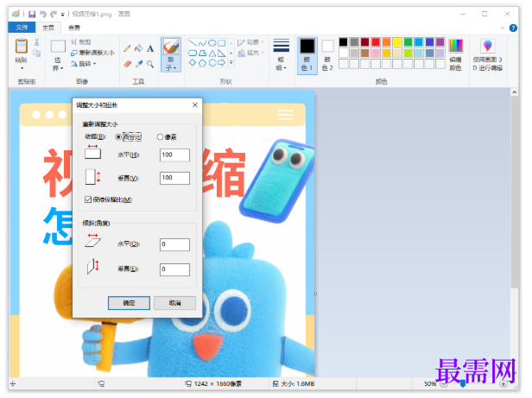
Task: Open the line Size thickness selector
Action: (x=281, y=54)
